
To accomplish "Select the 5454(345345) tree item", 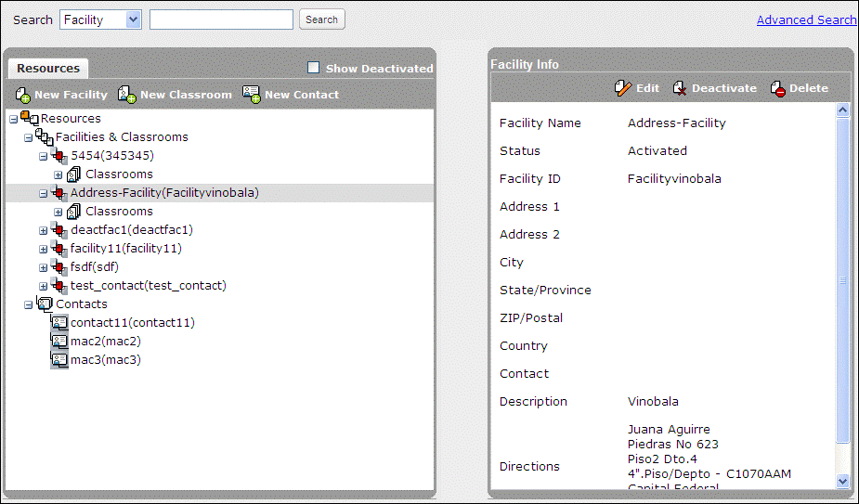I will tap(112, 156).
